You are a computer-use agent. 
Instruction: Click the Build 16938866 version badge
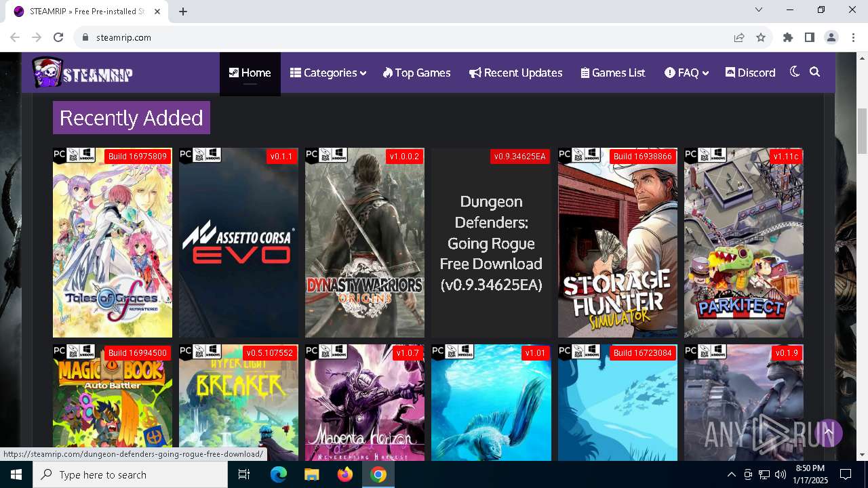pyautogui.click(x=642, y=157)
